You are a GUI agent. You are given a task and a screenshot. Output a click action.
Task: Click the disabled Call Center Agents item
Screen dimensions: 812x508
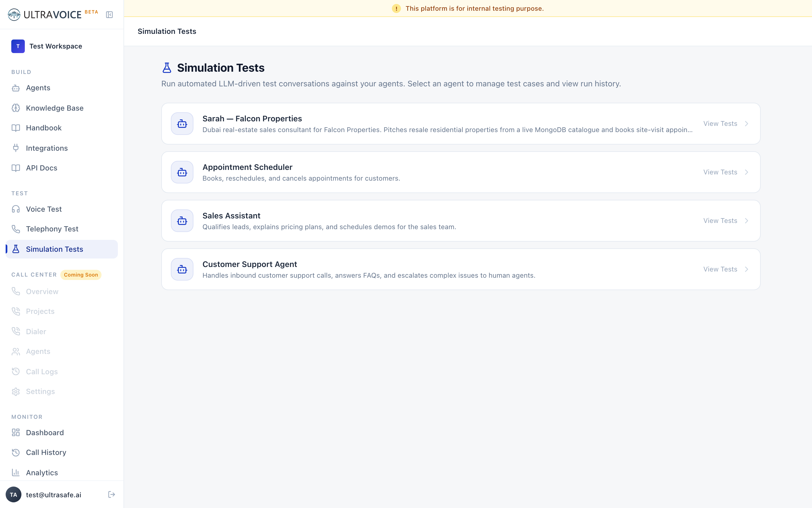click(62, 351)
